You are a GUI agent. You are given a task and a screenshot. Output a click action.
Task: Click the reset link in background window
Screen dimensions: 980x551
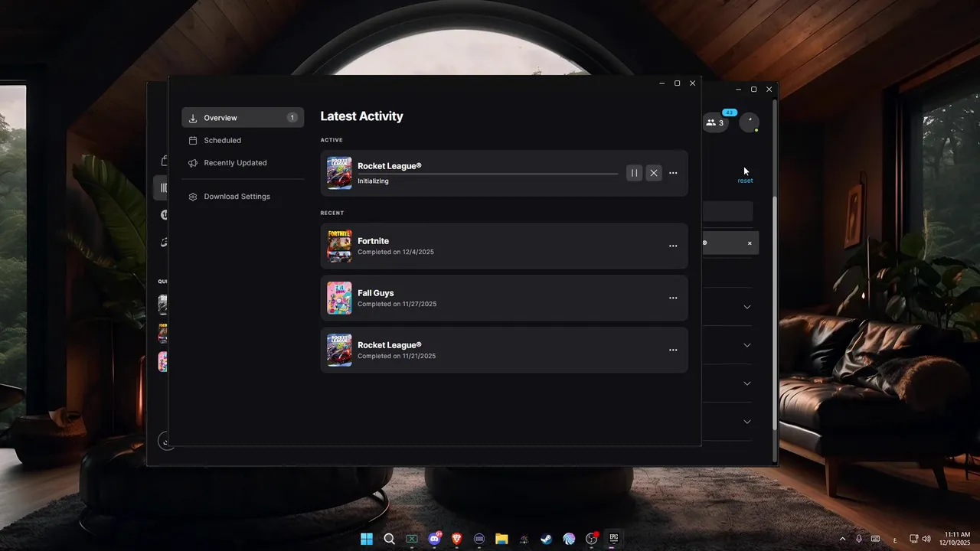tap(745, 181)
